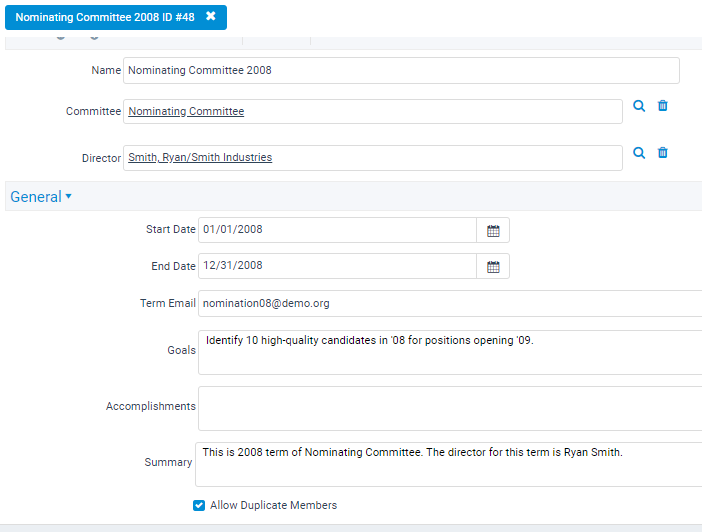The image size is (702, 532).
Task: Click the End Date field
Action: point(337,266)
